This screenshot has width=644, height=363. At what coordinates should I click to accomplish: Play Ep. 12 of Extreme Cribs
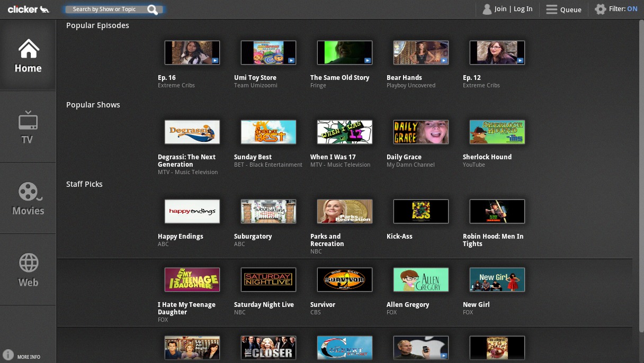(497, 53)
